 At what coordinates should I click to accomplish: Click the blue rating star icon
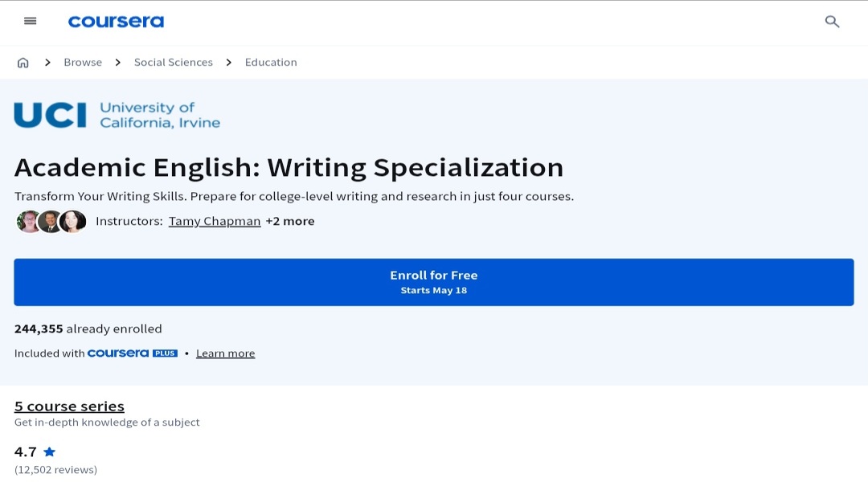point(49,451)
